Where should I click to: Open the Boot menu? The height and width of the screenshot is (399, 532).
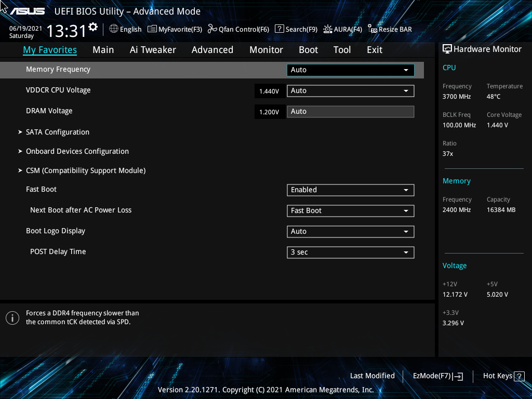[x=308, y=49]
